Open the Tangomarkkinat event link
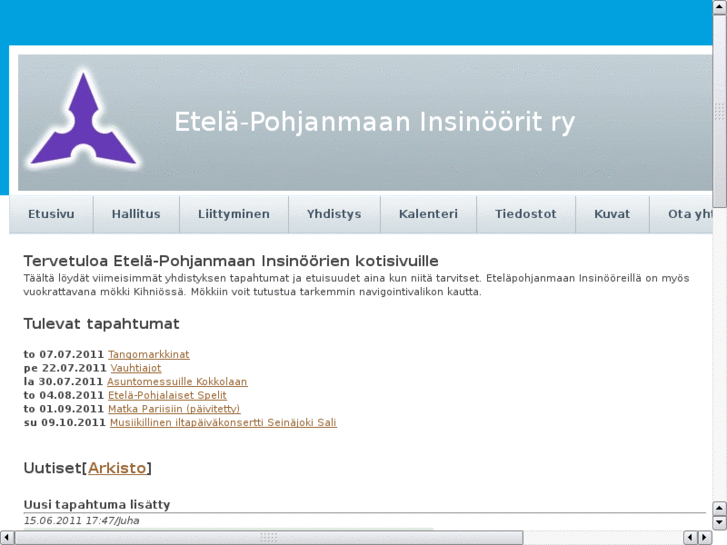 tap(149, 354)
